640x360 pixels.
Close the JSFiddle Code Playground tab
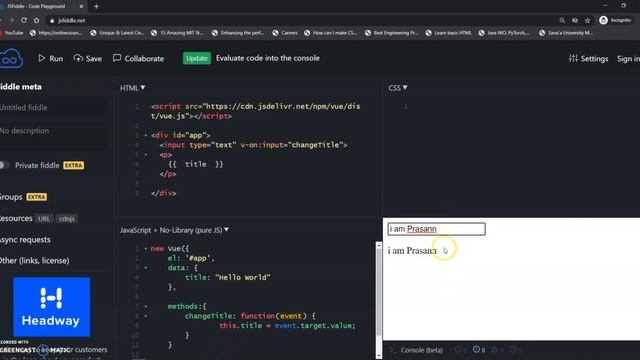coord(81,7)
